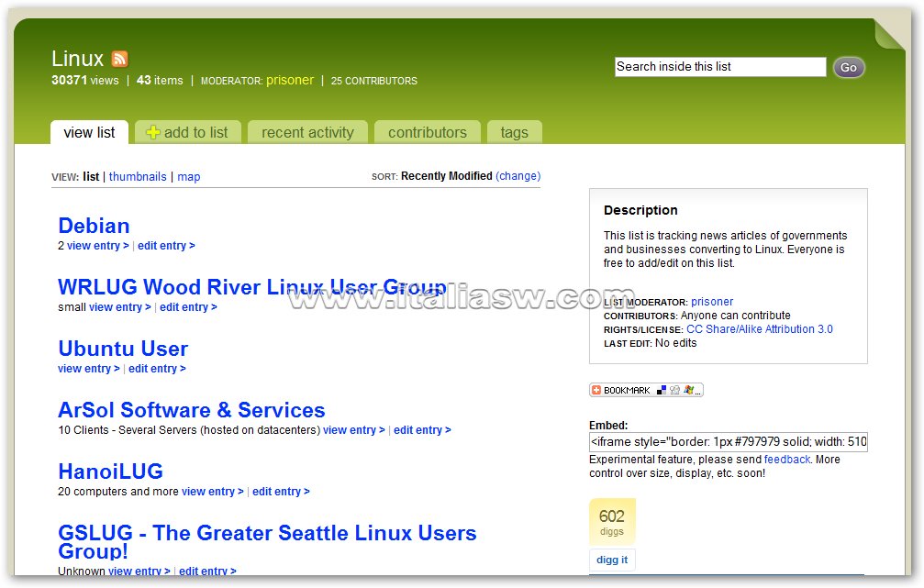Click view entry under WRLUG
924x588 pixels.
[120, 307]
